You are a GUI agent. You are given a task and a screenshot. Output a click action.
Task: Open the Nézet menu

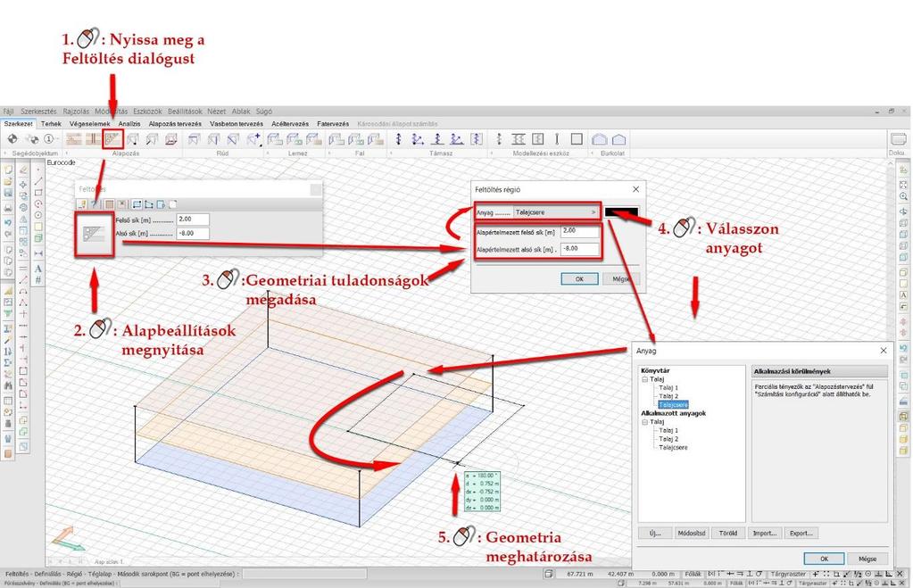[x=216, y=112]
